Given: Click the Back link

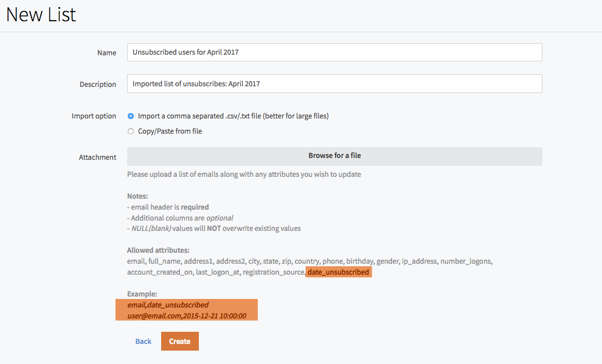Looking at the screenshot, I should coord(144,342).
